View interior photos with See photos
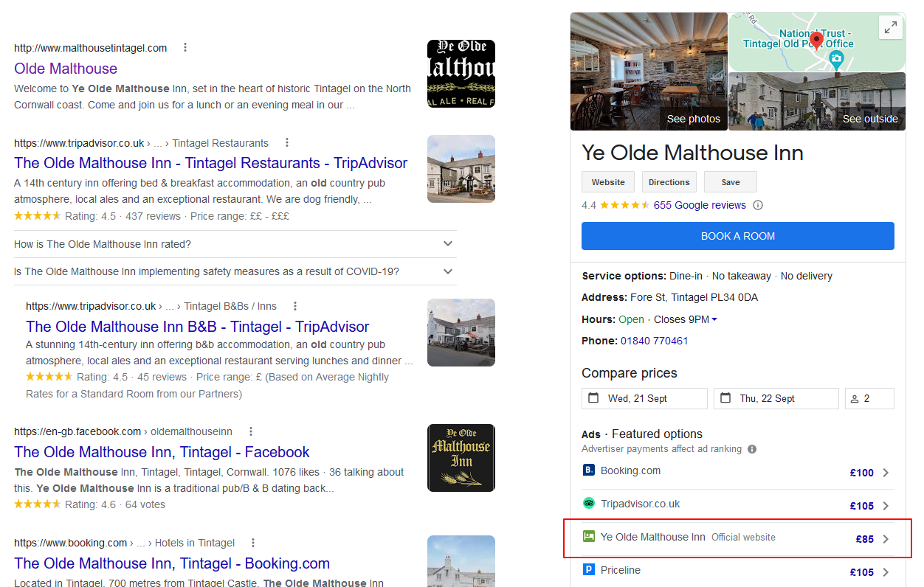This screenshot has width=924, height=587. click(649, 72)
